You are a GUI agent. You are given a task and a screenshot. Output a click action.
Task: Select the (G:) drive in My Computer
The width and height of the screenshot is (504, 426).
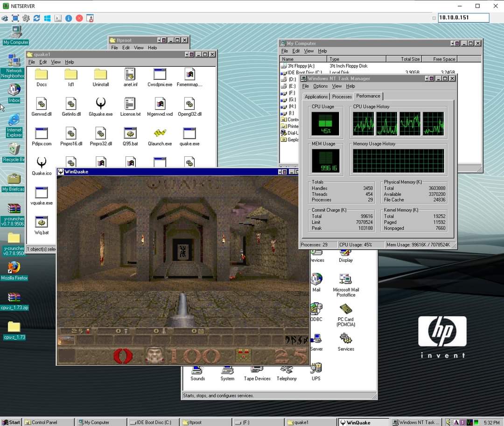point(289,99)
